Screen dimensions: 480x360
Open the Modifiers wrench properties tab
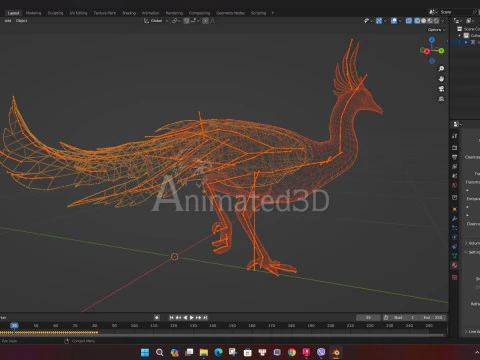point(454,219)
